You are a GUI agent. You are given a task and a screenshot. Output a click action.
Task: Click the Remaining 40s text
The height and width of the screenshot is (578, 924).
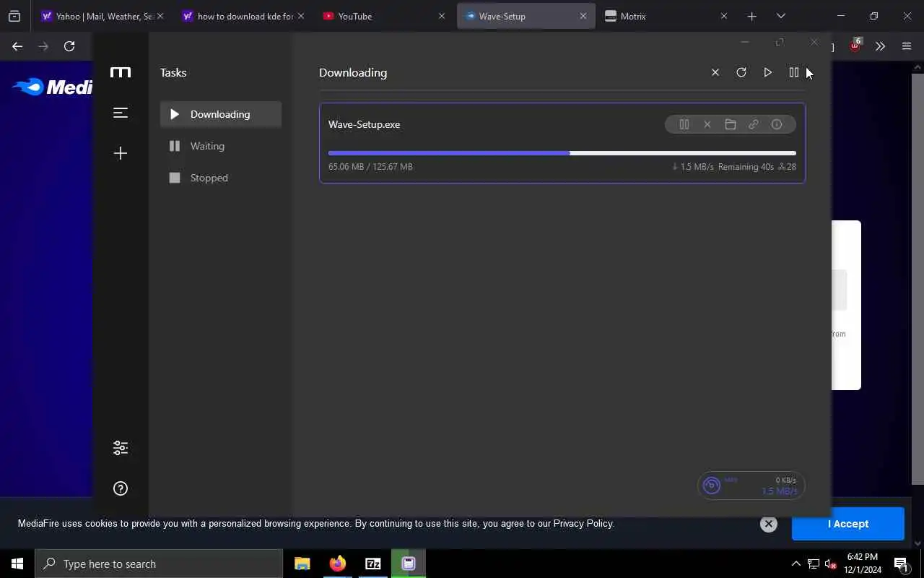tap(746, 167)
